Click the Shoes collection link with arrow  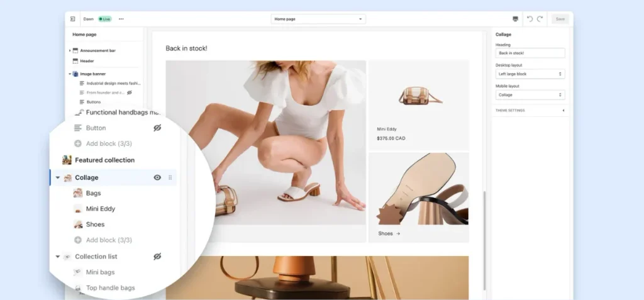click(x=389, y=233)
